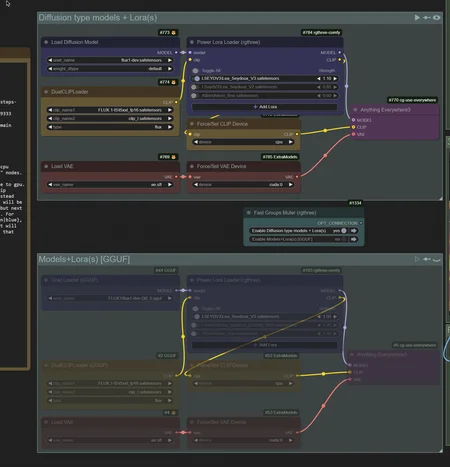Click the closed-eye mute icon of GGUF group
This screenshot has height=467, width=450.
coord(437,259)
